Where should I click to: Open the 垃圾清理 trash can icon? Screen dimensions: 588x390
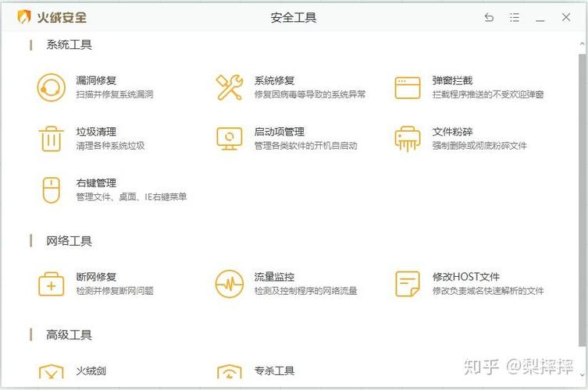point(51,139)
